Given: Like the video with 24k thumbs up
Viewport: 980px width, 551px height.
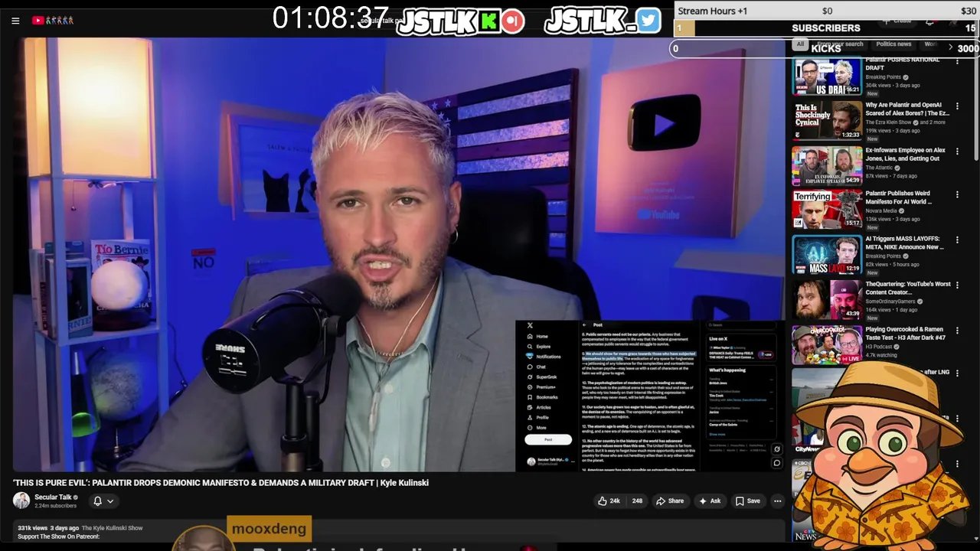Looking at the screenshot, I should [x=609, y=501].
